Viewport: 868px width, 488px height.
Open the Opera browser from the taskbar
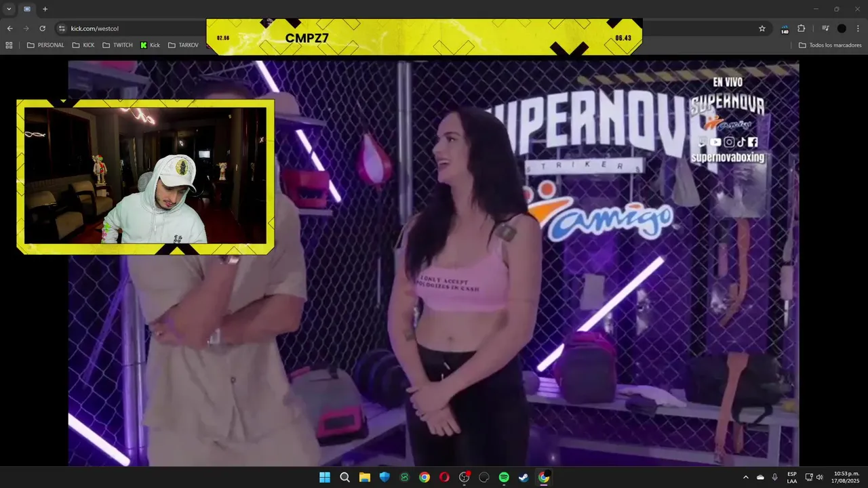444,477
